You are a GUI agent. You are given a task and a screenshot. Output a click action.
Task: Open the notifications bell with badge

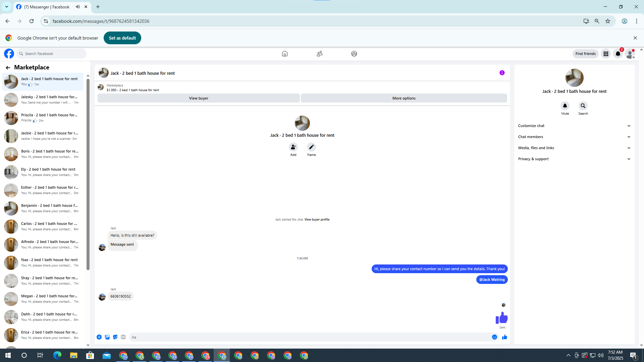coord(618,54)
